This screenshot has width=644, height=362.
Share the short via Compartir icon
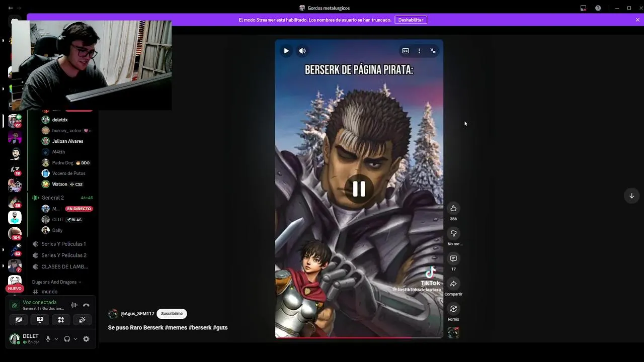coord(453,284)
